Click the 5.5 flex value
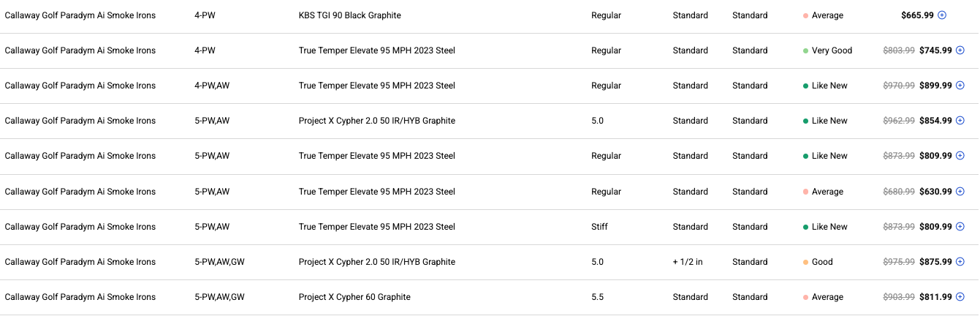Screen dimensions: 980x327 pyautogui.click(x=598, y=297)
